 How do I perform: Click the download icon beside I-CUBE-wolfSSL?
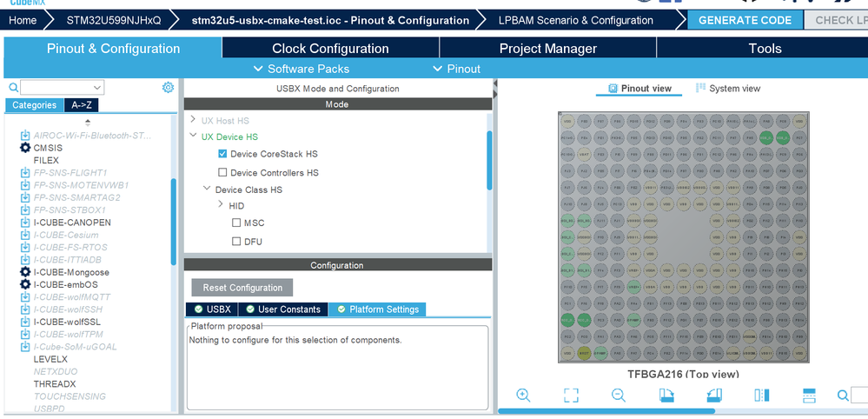25,322
